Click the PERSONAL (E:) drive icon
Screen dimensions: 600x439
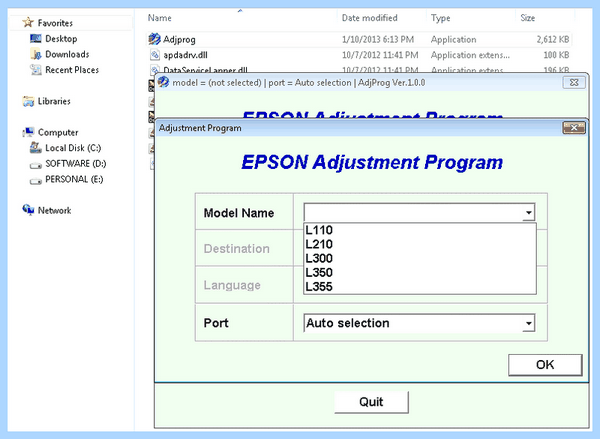tap(36, 181)
